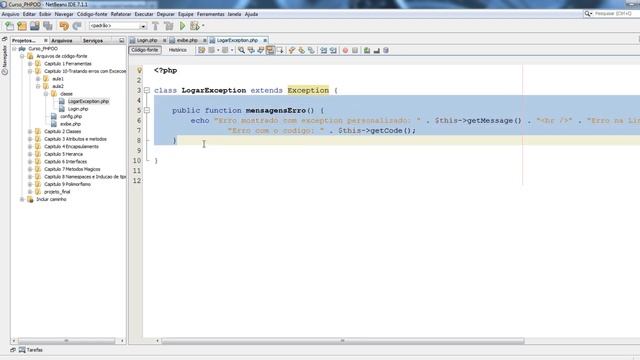Open the Back navigation history dropdown arrow
The height and width of the screenshot is (360, 640).
point(218,50)
